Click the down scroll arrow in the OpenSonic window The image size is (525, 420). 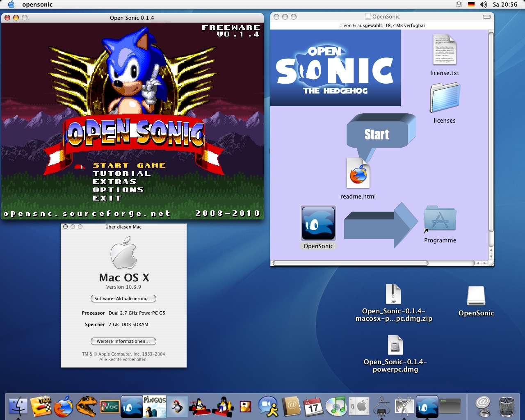[491, 256]
